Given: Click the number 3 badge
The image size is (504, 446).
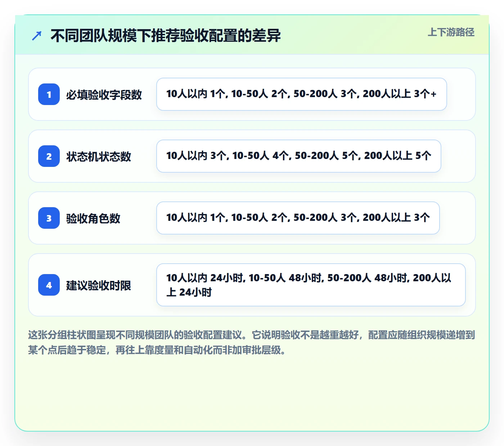Looking at the screenshot, I should click(x=49, y=218).
